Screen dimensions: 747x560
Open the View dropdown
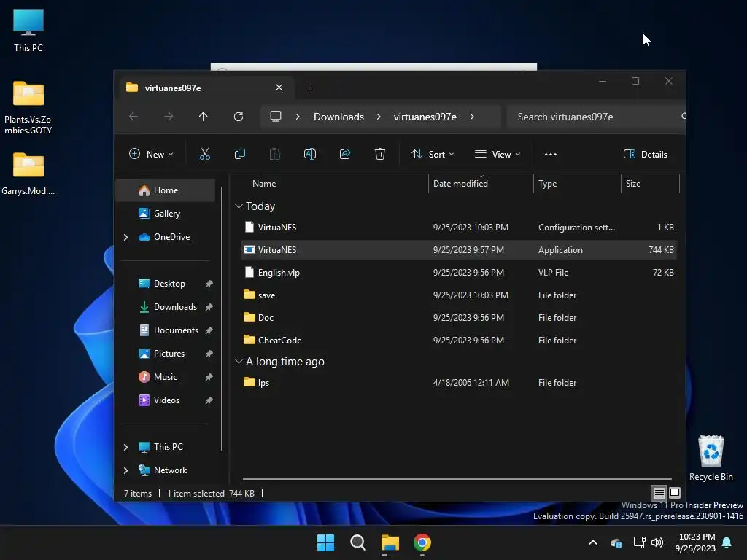(498, 155)
